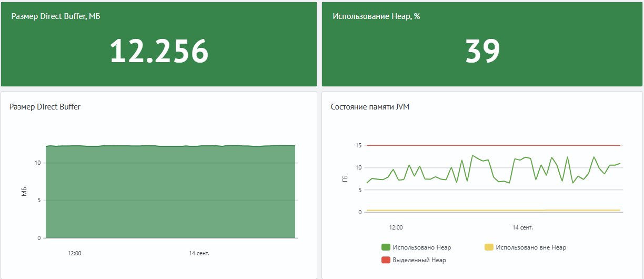
Task: Click the 'МБ' y-axis label
Action: point(24,192)
